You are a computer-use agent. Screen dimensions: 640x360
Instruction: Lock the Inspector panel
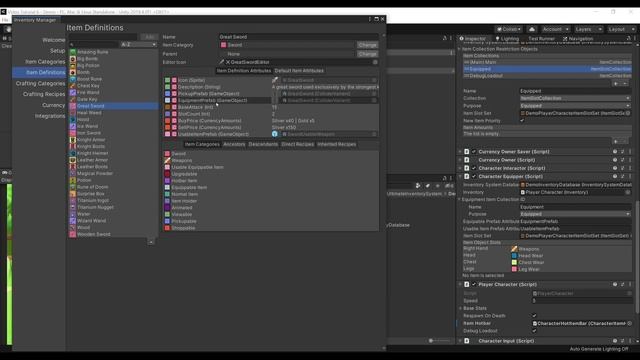pos(629,38)
